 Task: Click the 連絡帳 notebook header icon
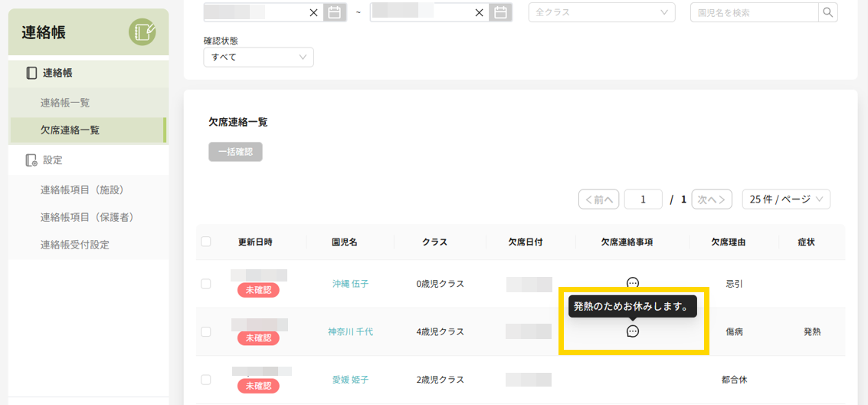142,32
